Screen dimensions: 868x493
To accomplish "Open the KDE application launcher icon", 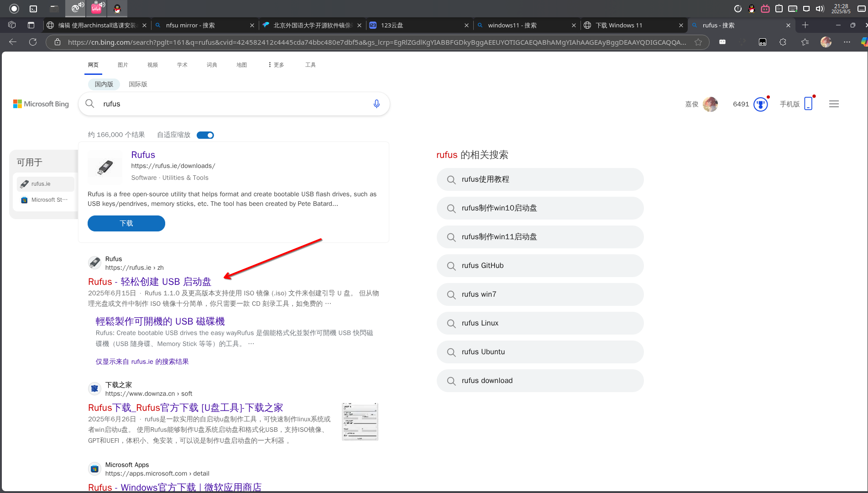I will pos(14,8).
